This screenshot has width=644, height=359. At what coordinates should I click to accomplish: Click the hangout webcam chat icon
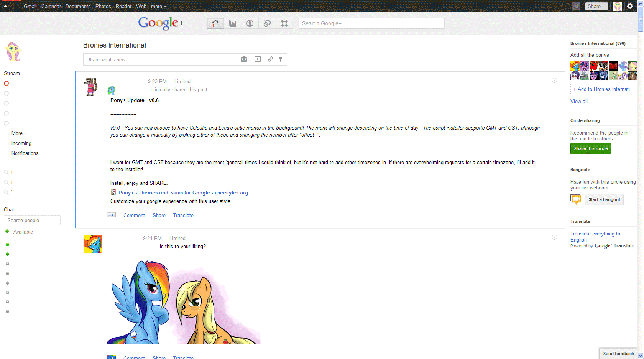pyautogui.click(x=576, y=199)
